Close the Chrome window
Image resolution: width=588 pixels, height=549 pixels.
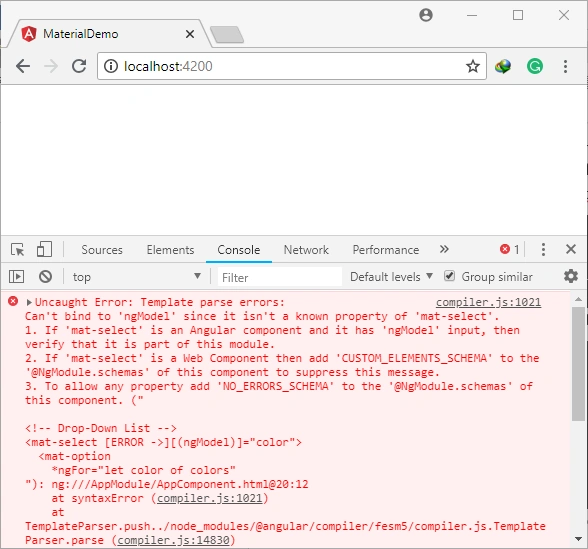564,15
